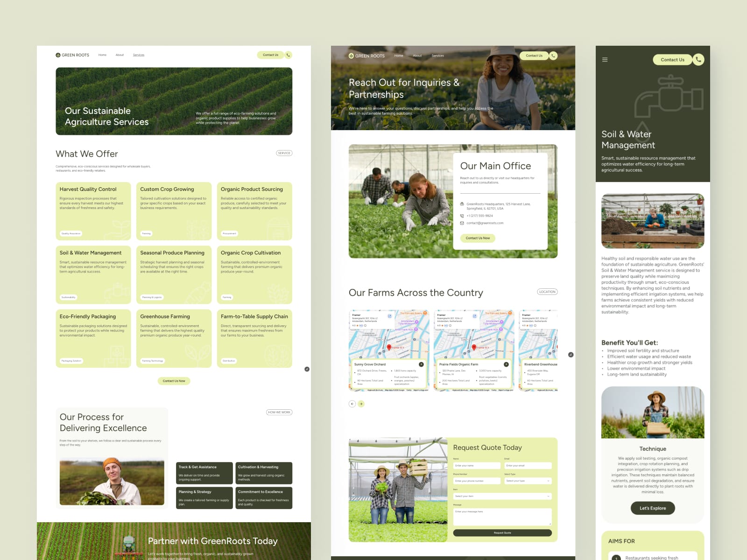Viewport: 747px width, 560px height.
Task: Open the hamburger menu on the mobile page
Action: tap(605, 60)
